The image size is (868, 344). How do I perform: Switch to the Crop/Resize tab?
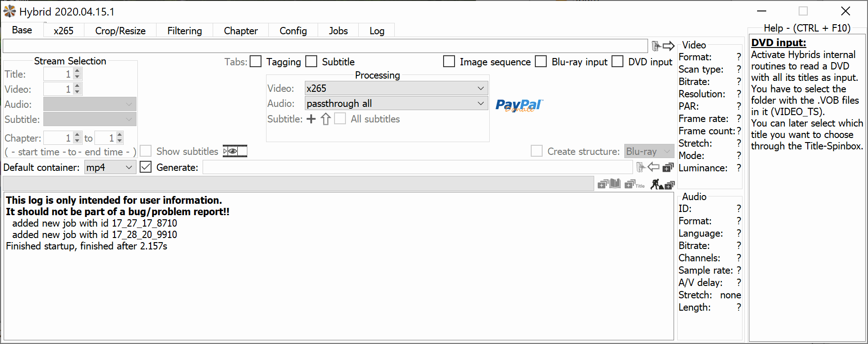coord(120,31)
